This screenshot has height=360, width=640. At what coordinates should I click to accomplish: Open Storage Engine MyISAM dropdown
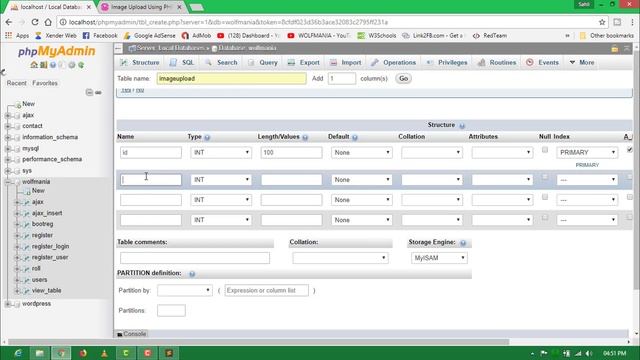pos(439,258)
